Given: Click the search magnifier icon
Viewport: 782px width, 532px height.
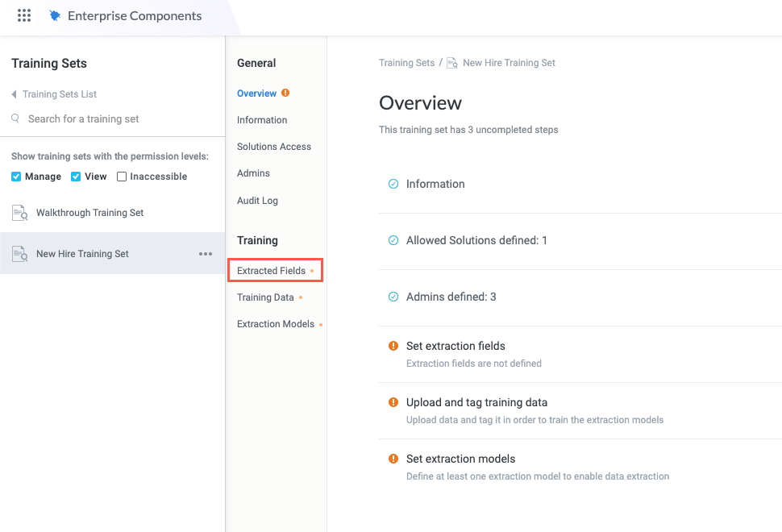Looking at the screenshot, I should click(x=15, y=118).
